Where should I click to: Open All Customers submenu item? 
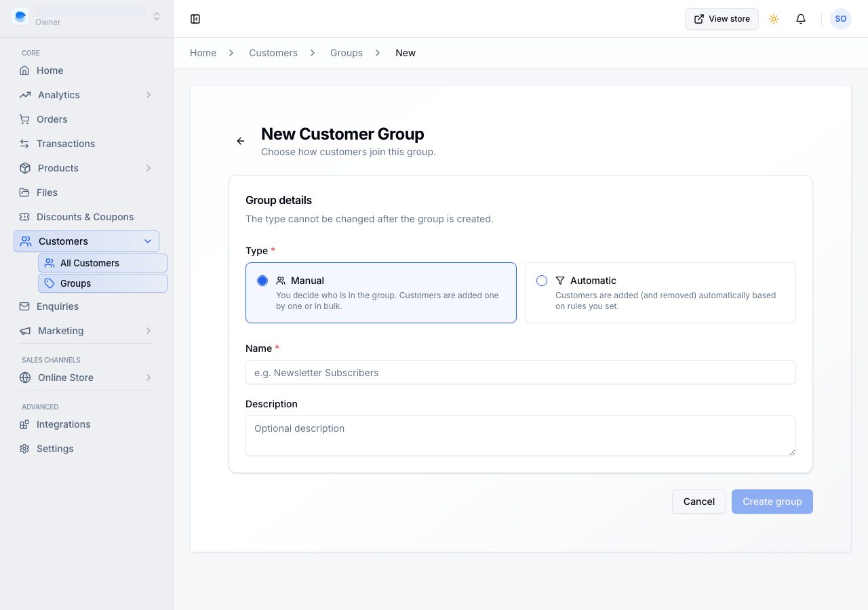point(102,263)
